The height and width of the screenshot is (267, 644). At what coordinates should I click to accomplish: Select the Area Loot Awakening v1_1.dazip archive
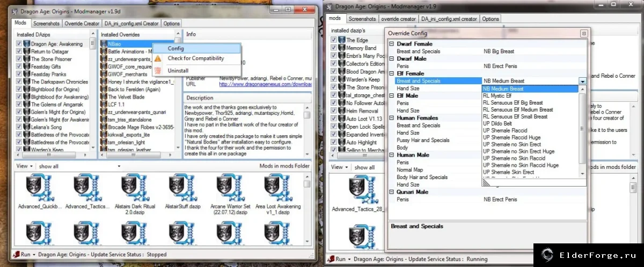click(x=279, y=187)
